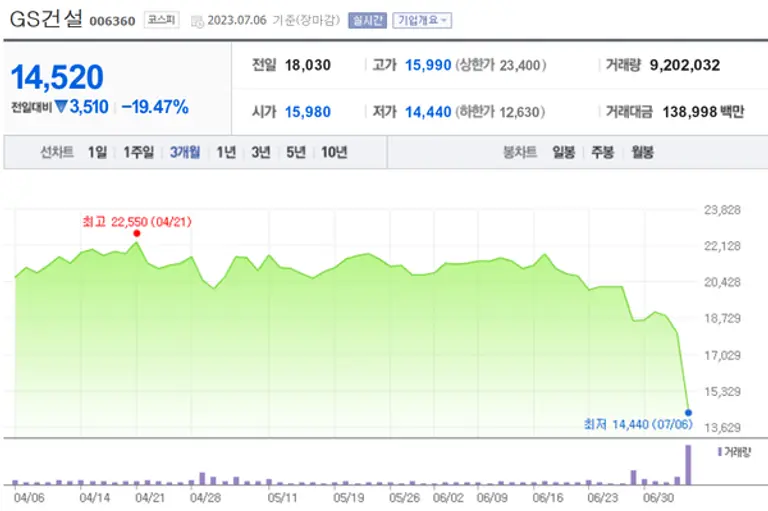Click the blue down-triangle price change icon

pyautogui.click(x=61, y=107)
